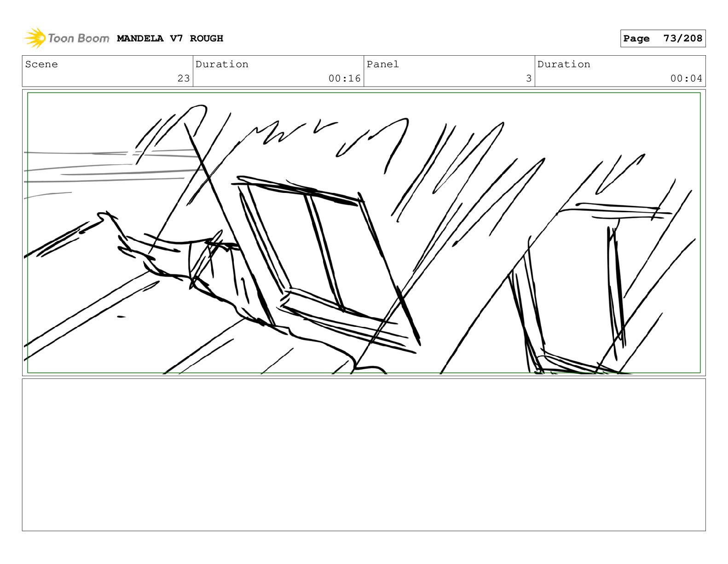Viewport: 728px width, 564px height.
Task: Click the Page 73/208 indicator
Action: [663, 39]
